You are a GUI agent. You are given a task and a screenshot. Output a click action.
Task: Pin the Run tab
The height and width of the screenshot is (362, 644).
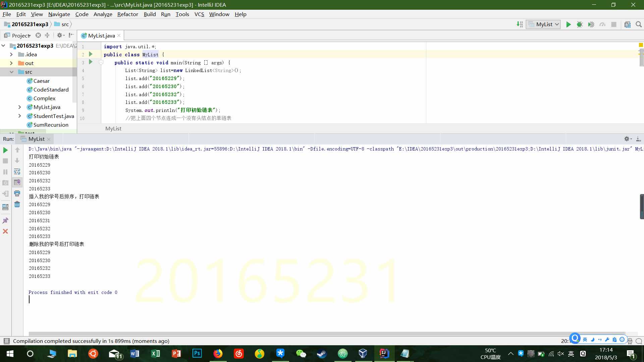[5, 221]
